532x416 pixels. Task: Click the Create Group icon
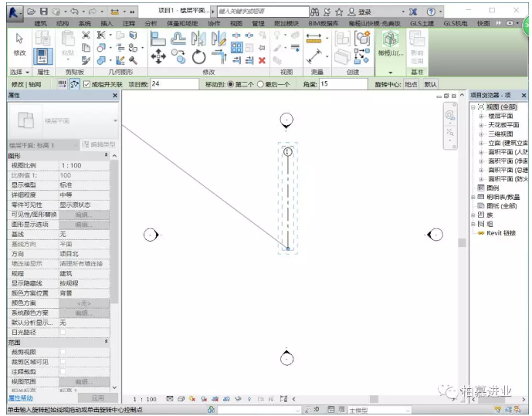pos(362,38)
